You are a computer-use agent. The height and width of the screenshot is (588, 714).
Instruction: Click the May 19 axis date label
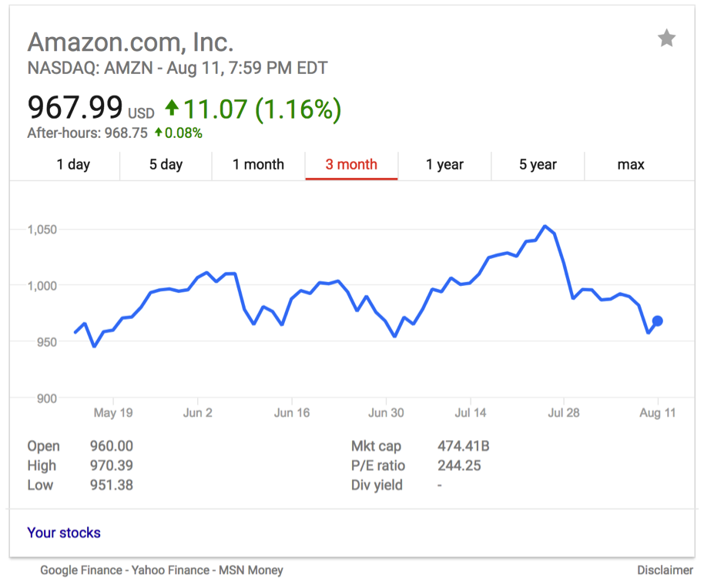click(113, 413)
